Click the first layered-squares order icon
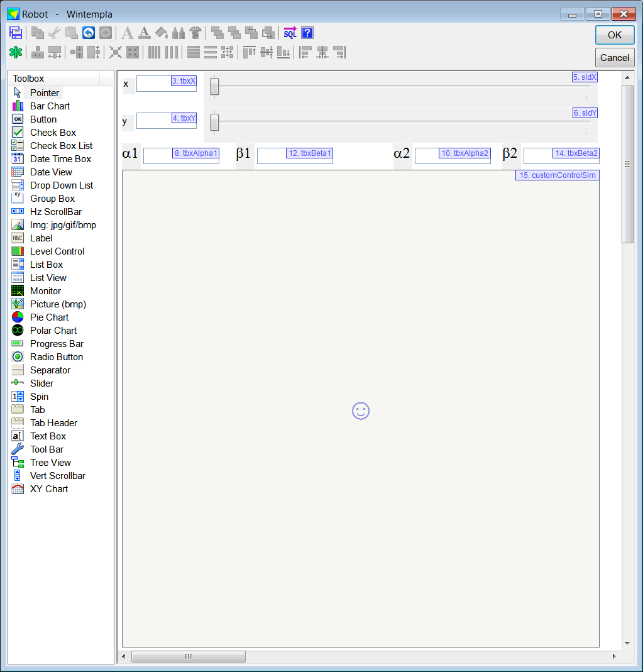 [217, 33]
